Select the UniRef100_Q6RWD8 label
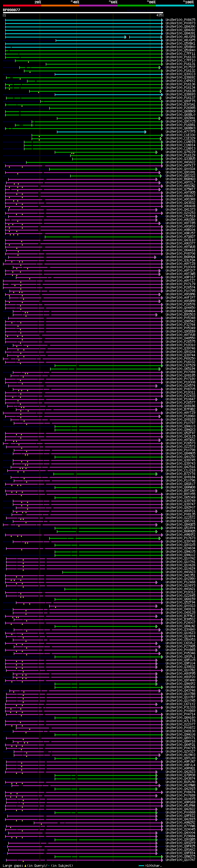The height and width of the screenshot is (868, 197). 180,487
